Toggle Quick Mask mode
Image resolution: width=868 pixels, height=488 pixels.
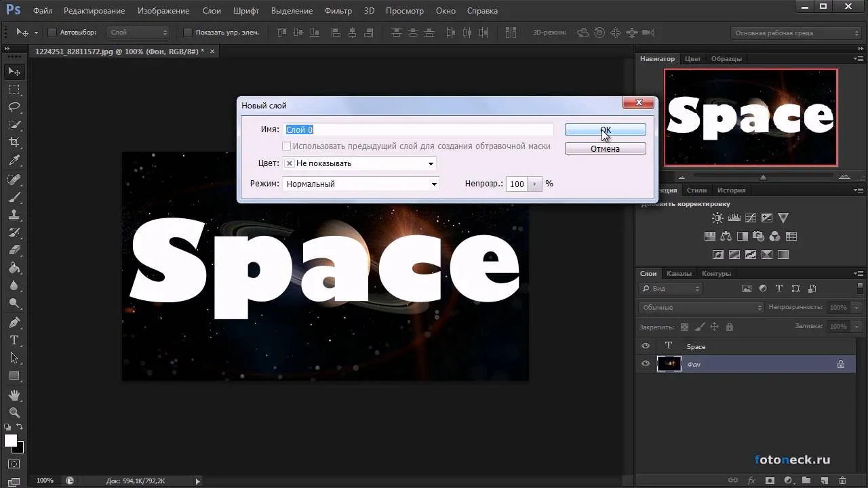click(x=14, y=464)
